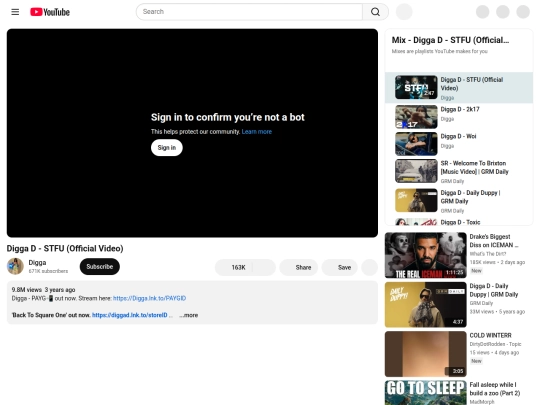Share this video
Viewport: 540px width, 405px height.
(299, 268)
